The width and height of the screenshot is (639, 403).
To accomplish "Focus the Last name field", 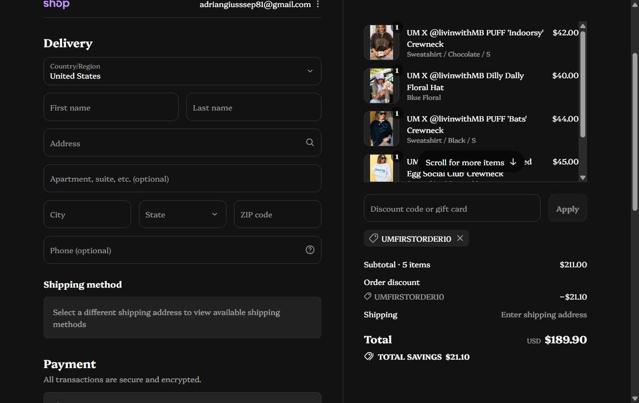I will click(x=253, y=108).
